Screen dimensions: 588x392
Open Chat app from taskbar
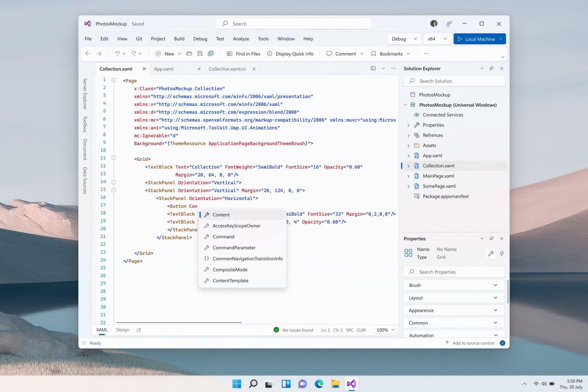(302, 384)
